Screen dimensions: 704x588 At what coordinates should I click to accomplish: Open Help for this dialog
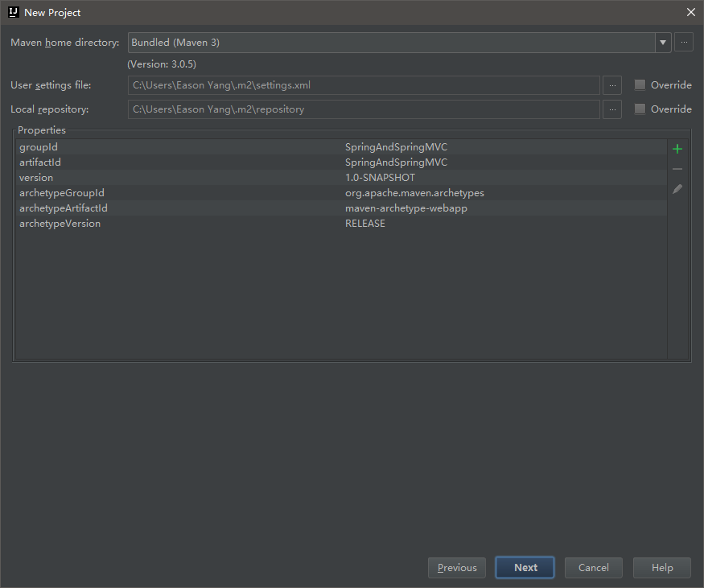coord(662,567)
